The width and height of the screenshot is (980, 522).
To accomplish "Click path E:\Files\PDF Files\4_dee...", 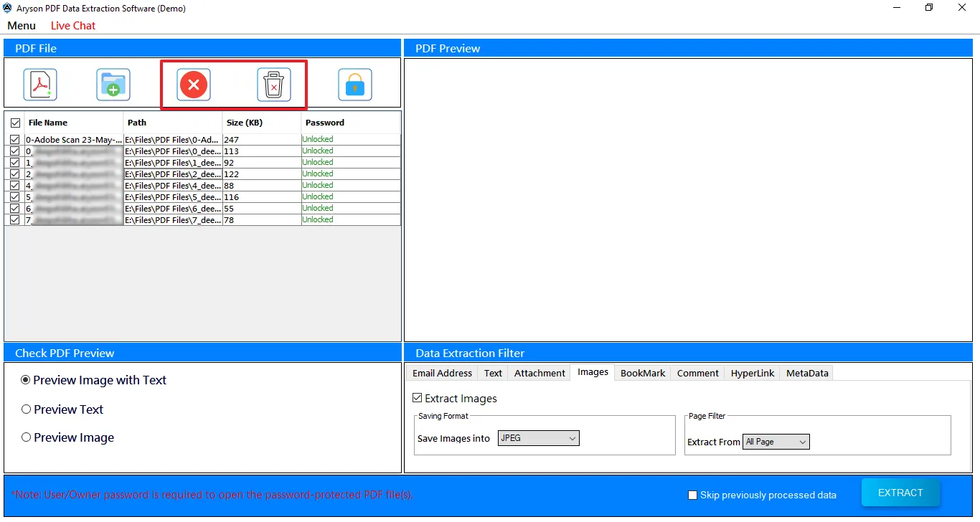I will 173,186.
